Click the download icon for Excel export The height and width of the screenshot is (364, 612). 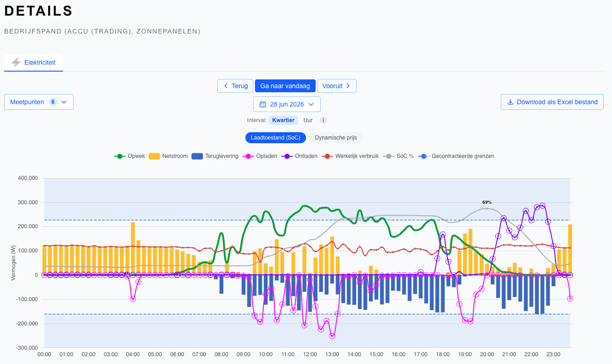[510, 102]
